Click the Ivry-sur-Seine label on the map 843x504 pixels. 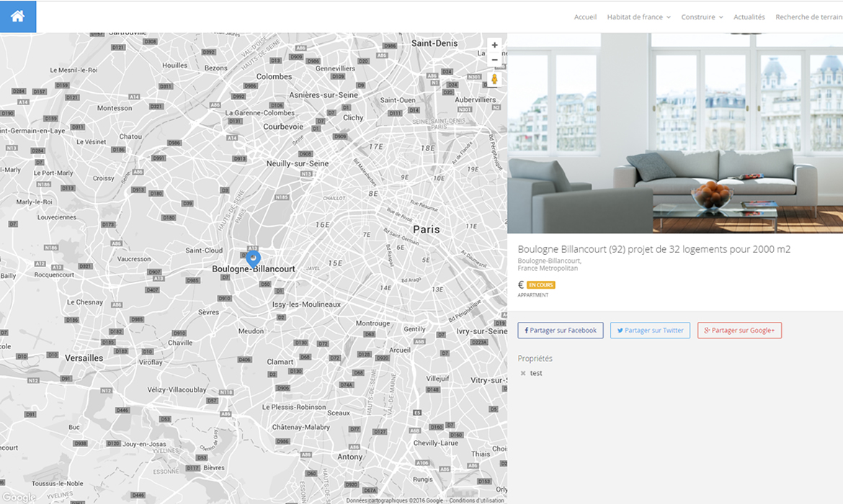tap(482, 331)
